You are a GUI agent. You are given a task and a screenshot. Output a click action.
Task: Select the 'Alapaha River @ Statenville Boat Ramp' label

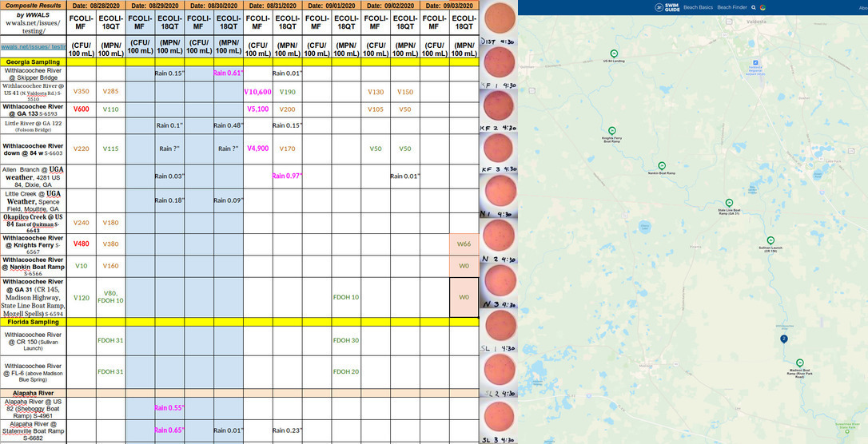pyautogui.click(x=34, y=430)
